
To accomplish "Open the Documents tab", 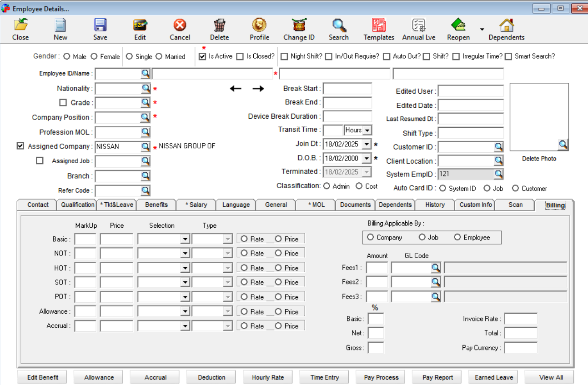I will coord(355,205).
